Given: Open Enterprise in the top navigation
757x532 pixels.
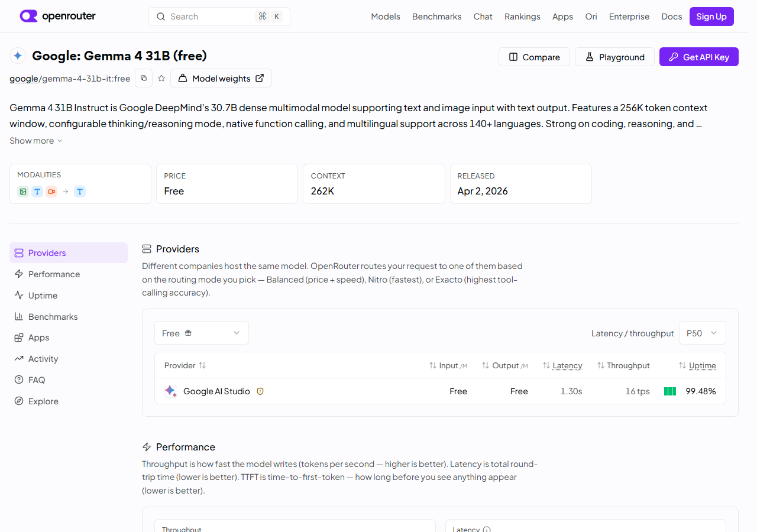Looking at the screenshot, I should (x=629, y=17).
